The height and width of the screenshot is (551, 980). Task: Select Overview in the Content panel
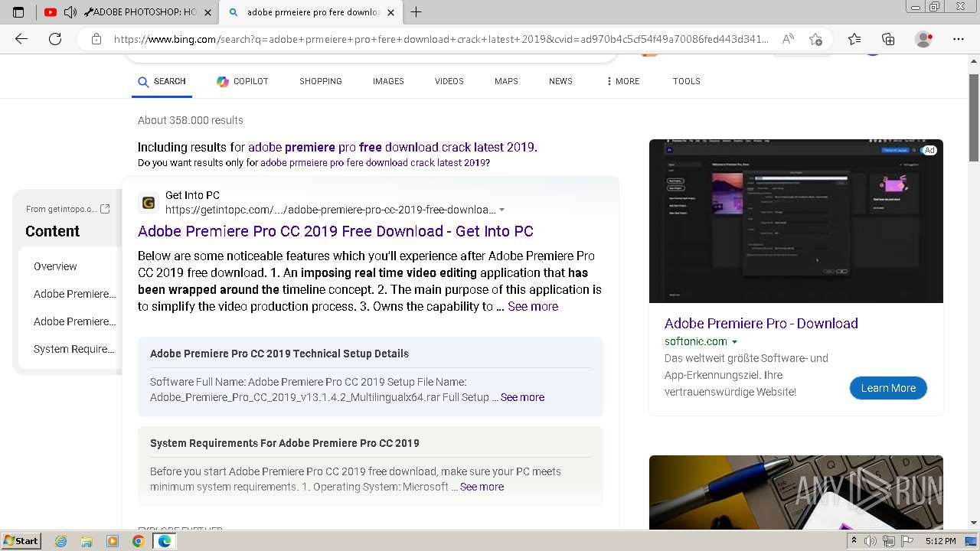(55, 266)
